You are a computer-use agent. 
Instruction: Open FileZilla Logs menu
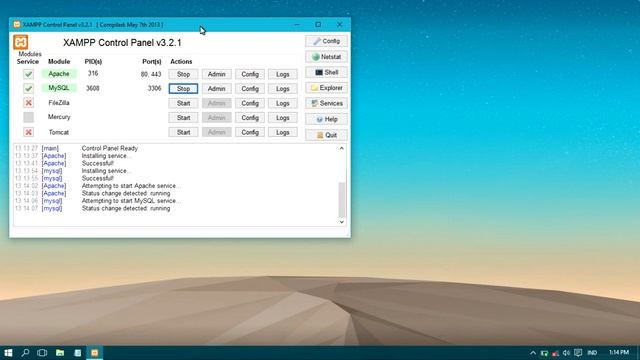point(283,103)
